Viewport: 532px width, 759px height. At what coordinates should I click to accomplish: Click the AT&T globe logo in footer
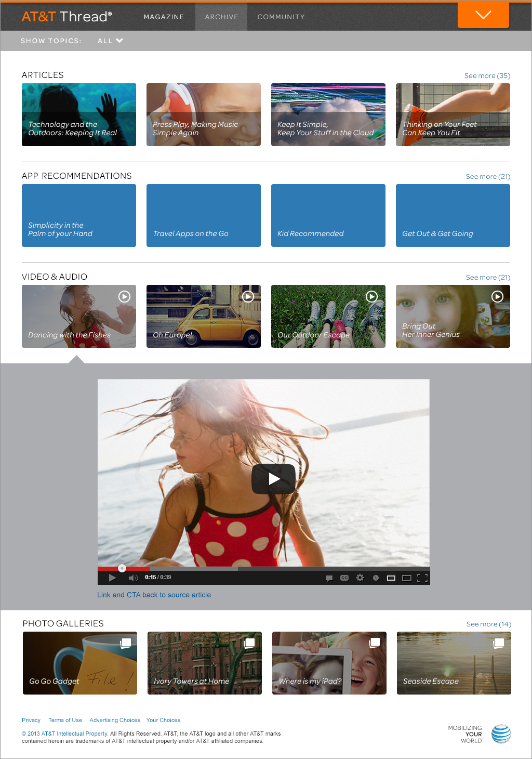pos(501,734)
